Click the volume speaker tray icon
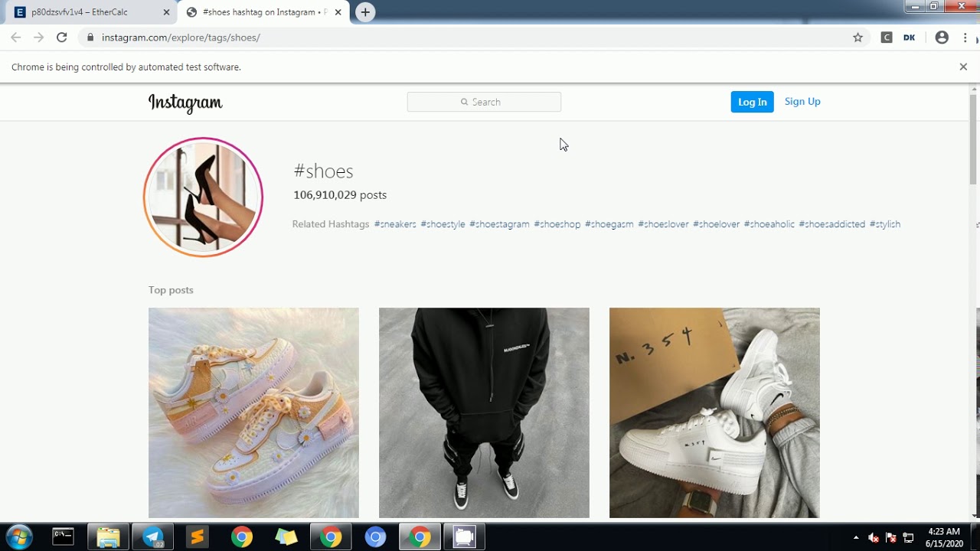The width and height of the screenshot is (980, 551). click(874, 537)
